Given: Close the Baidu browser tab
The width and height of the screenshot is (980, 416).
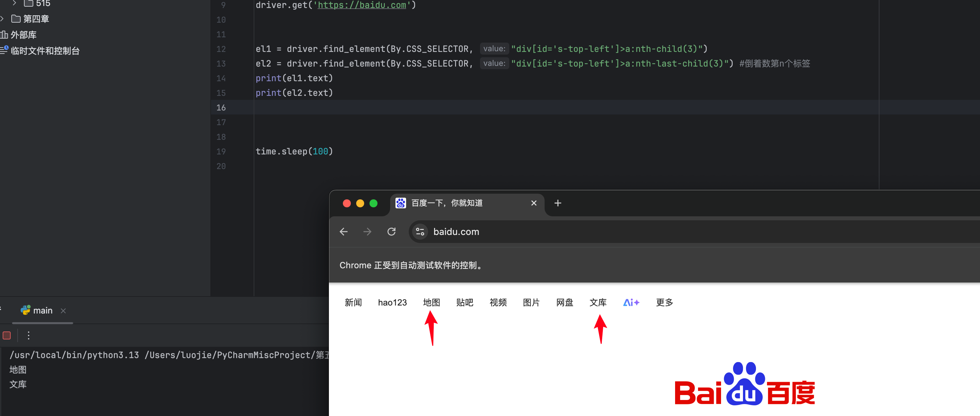Looking at the screenshot, I should point(534,203).
